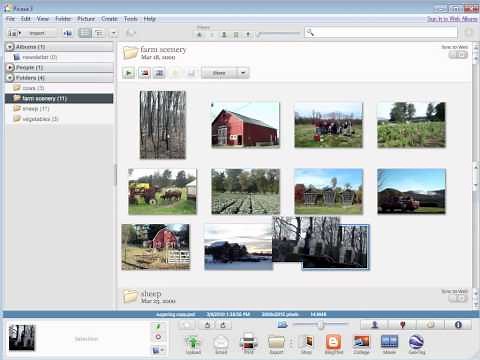Click the Collage icon in bottom toolbar

tap(361, 344)
